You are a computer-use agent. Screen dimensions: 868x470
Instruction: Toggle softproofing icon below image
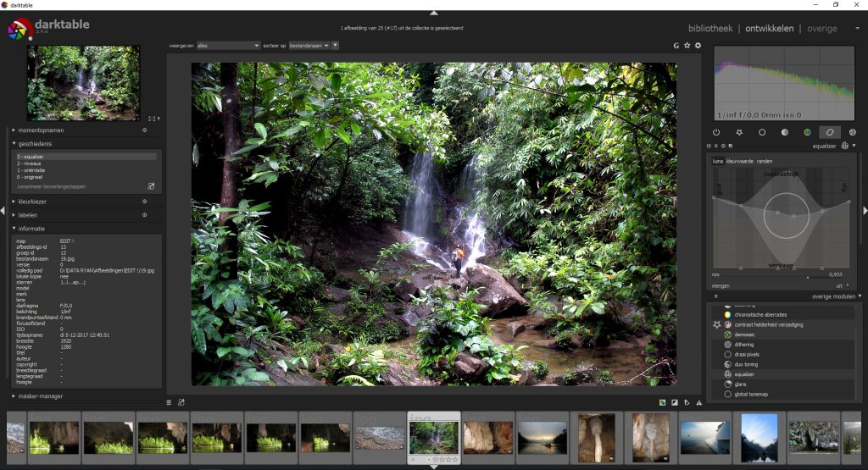687,402
